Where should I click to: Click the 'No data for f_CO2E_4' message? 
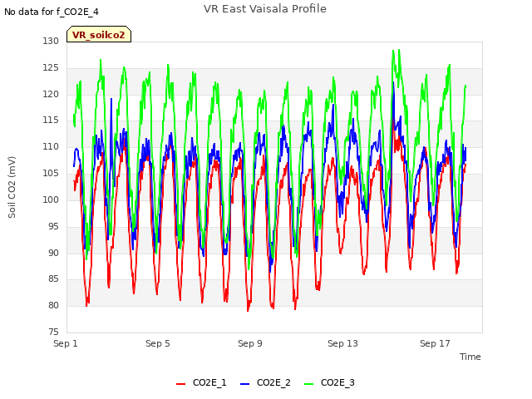[52, 12]
